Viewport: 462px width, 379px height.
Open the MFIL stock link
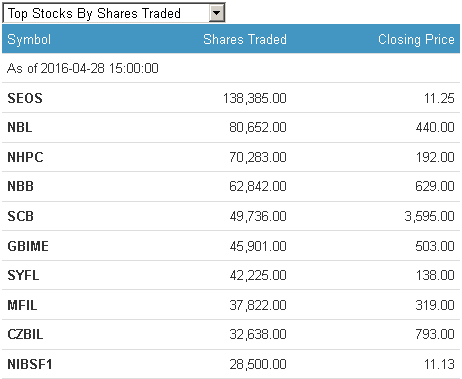click(x=22, y=305)
